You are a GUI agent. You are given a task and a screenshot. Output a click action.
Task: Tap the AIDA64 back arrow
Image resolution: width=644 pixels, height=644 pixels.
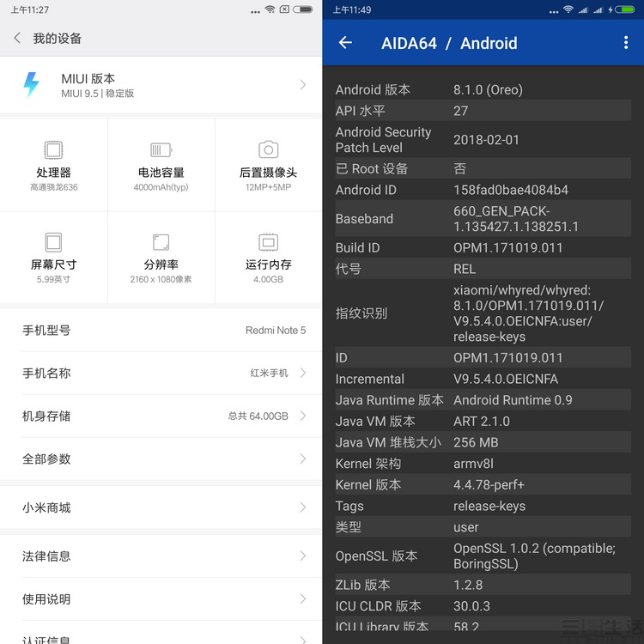point(345,43)
